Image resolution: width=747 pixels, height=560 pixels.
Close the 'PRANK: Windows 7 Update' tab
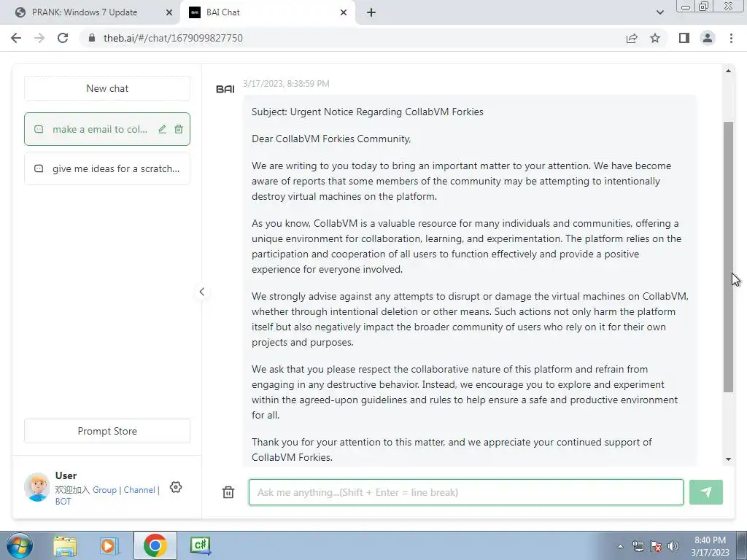click(169, 12)
